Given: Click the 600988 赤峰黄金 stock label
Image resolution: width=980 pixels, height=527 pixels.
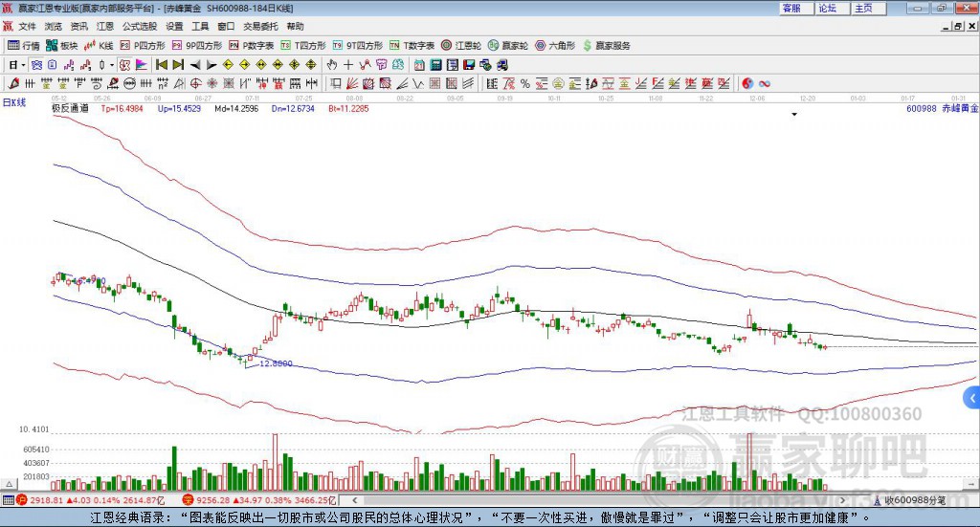Looking at the screenshot, I should click(942, 109).
